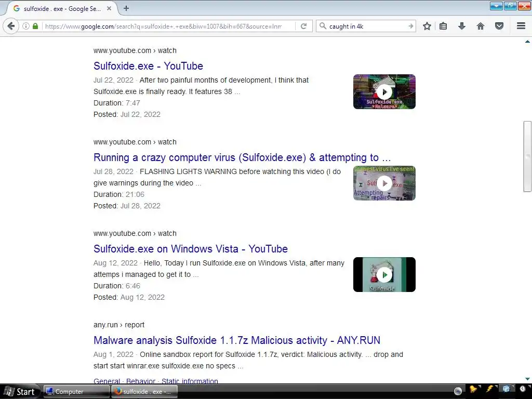Image resolution: width=532 pixels, height=399 pixels.
Task: Open 'Running a crazy computer virus' result
Action: point(242,157)
